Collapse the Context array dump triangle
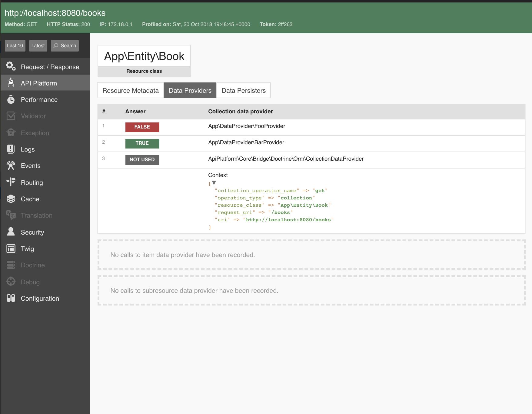Viewport: 532px width, 414px height. tap(214, 182)
